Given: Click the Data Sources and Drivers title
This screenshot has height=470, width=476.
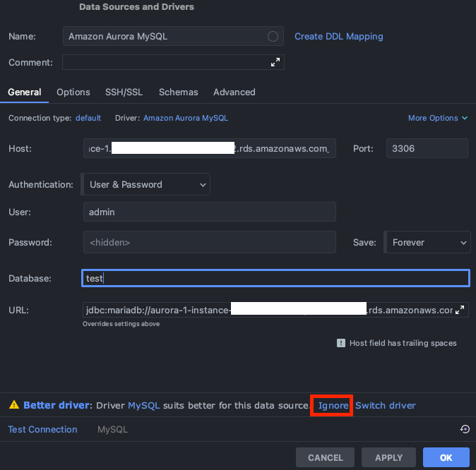Looking at the screenshot, I should click(136, 6).
